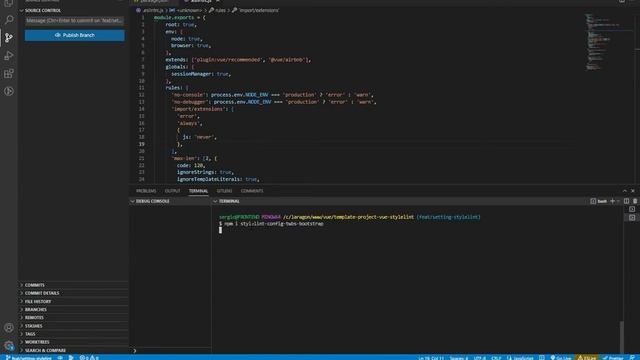Select first terminal instance icon in list
This screenshot has width=640, height=360.
pos(632,209)
